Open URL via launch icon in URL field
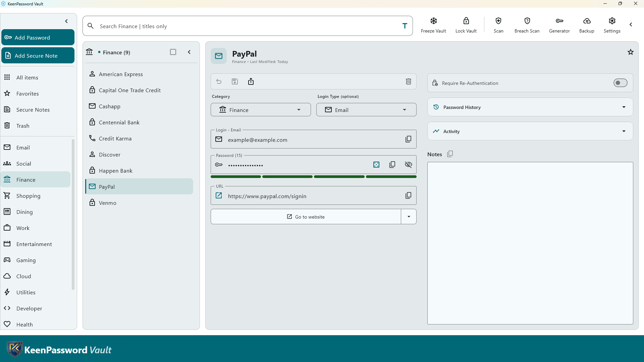This screenshot has width=644, height=362. (x=219, y=195)
